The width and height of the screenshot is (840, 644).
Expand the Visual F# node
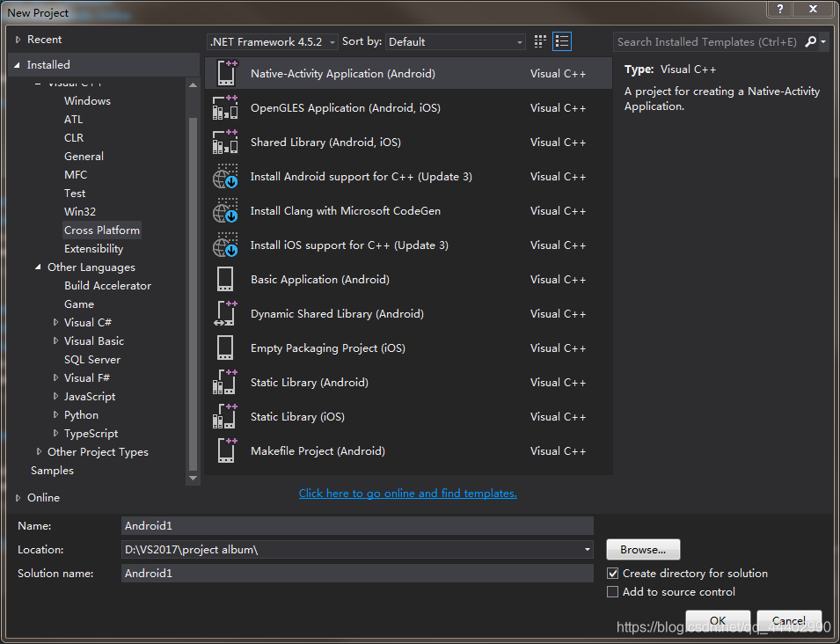tap(55, 377)
